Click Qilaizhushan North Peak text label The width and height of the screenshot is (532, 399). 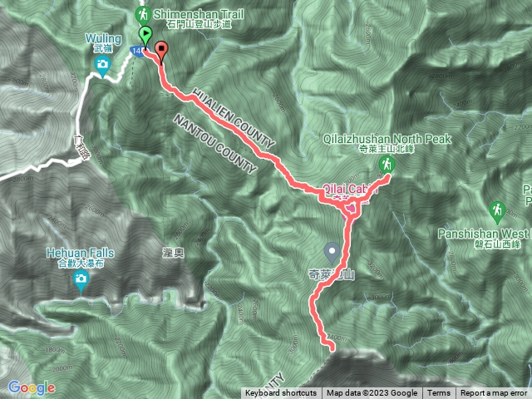coord(387,139)
